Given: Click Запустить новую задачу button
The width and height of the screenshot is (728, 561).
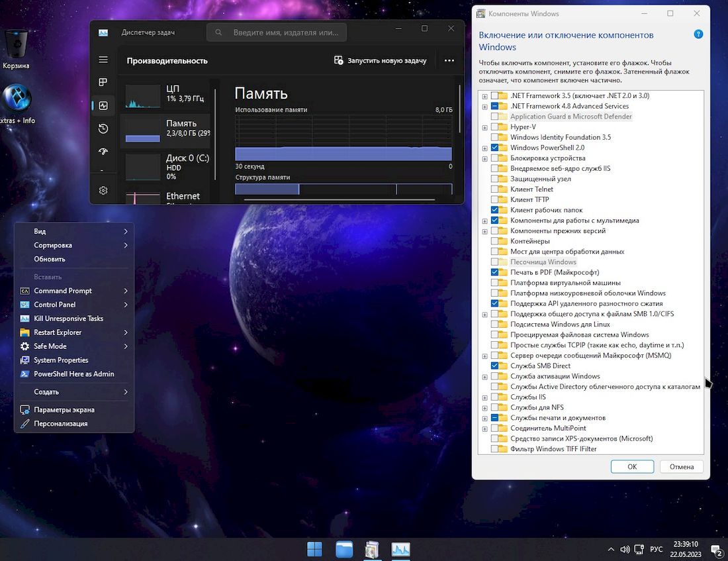Looking at the screenshot, I should tap(381, 60).
